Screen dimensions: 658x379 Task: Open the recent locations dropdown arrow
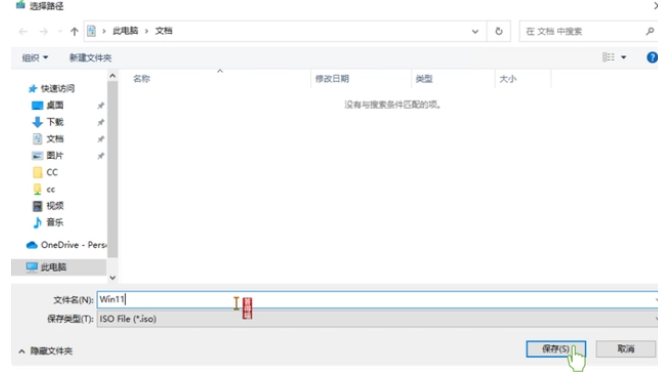click(60, 31)
